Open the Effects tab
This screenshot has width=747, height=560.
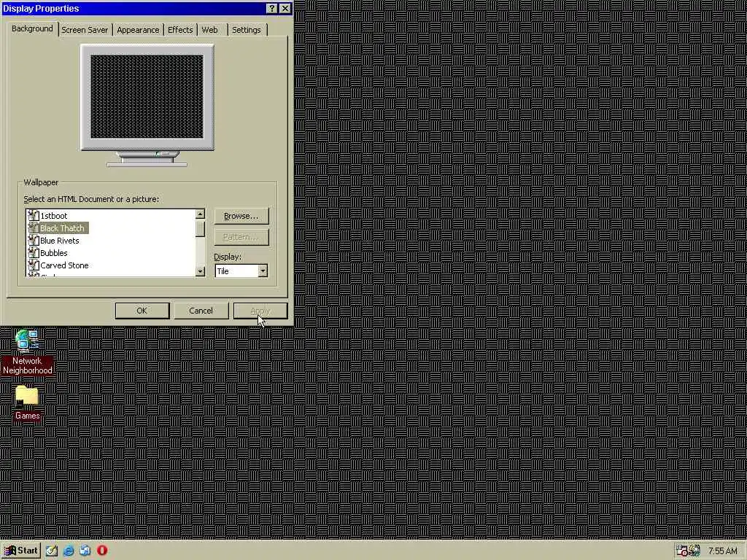(180, 29)
